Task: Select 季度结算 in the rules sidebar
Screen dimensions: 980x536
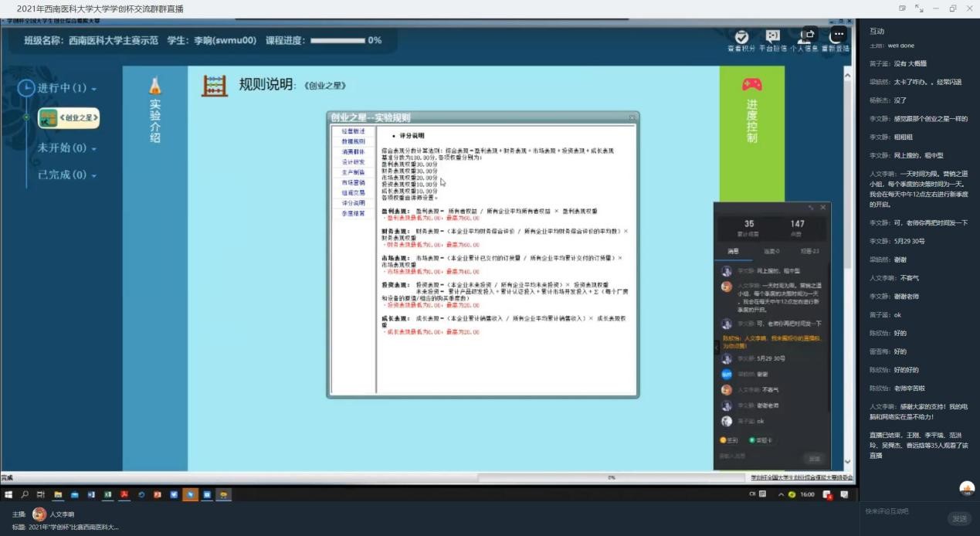Action: tap(353, 213)
